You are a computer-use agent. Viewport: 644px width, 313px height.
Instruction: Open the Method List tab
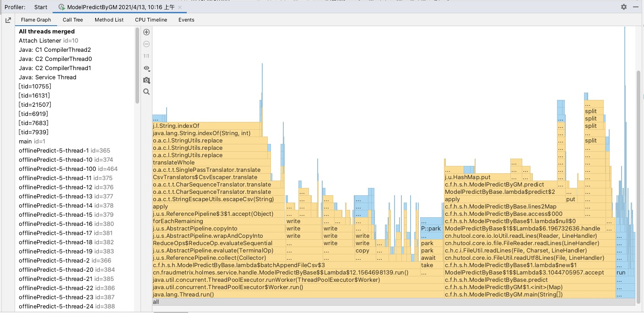(x=109, y=20)
